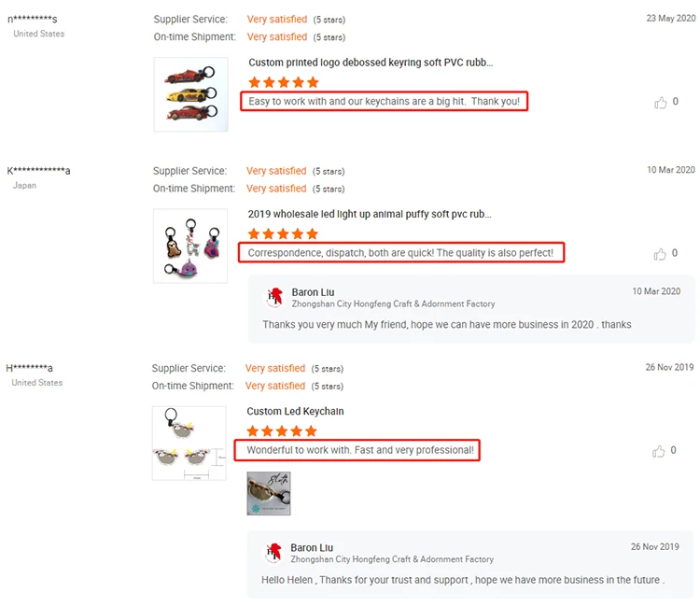The image size is (700, 606).
Task: Click reviewer name K************a
Action: 38,171
